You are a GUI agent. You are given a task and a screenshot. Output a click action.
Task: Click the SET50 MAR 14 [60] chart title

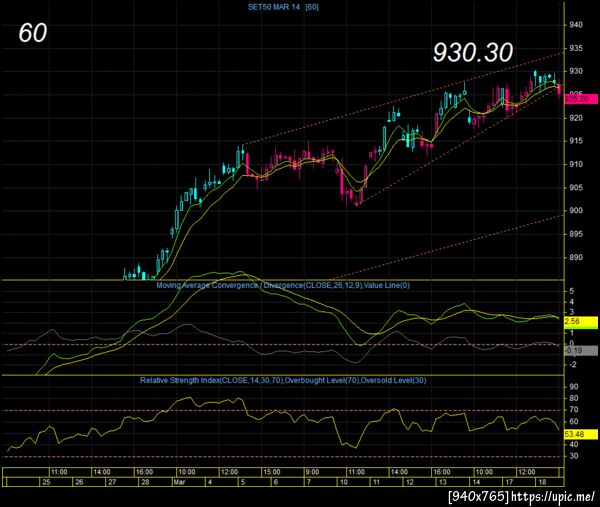(x=283, y=7)
